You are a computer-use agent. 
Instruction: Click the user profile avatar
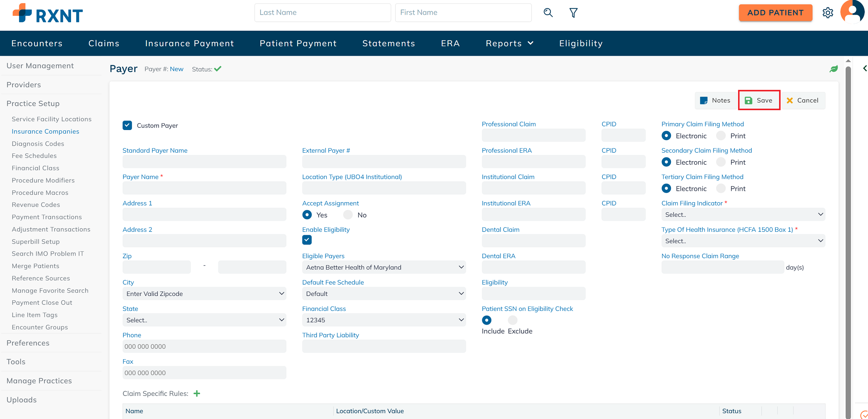(x=852, y=12)
